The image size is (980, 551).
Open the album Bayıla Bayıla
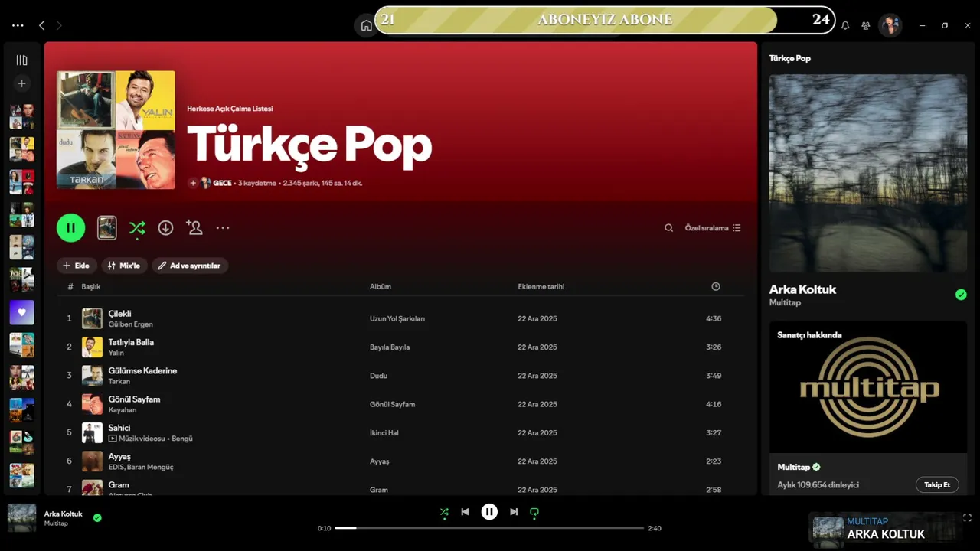pos(390,347)
